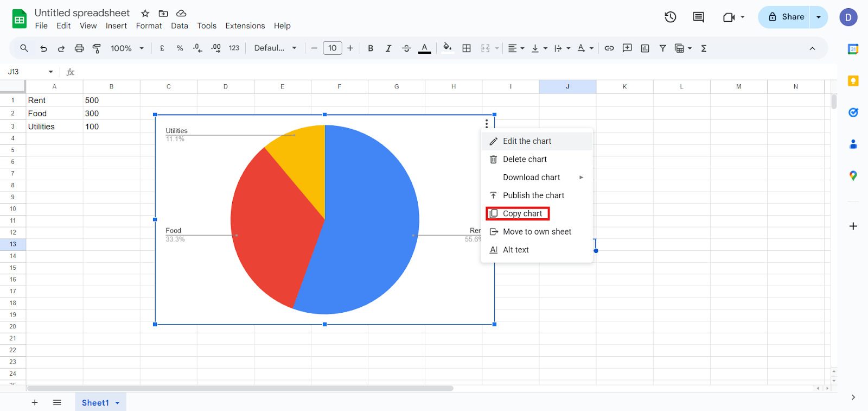Open version history clock icon

click(x=671, y=17)
